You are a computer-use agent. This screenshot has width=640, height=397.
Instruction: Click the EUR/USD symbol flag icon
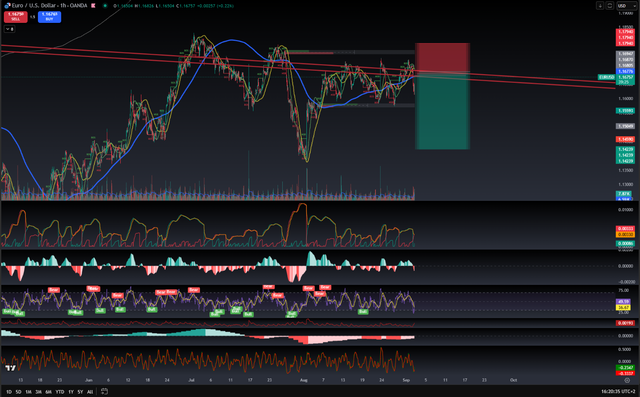click(7, 6)
